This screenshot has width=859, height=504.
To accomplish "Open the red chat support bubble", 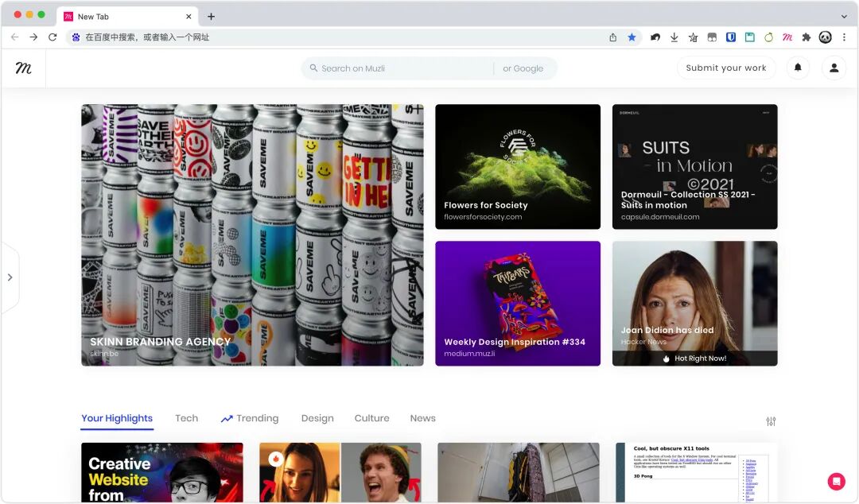I will [x=836, y=481].
